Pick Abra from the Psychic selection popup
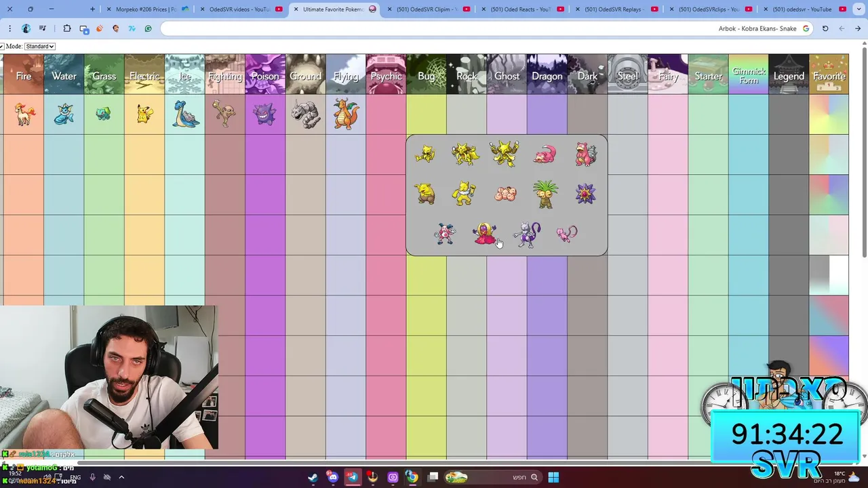This screenshot has height=488, width=868. 425,154
